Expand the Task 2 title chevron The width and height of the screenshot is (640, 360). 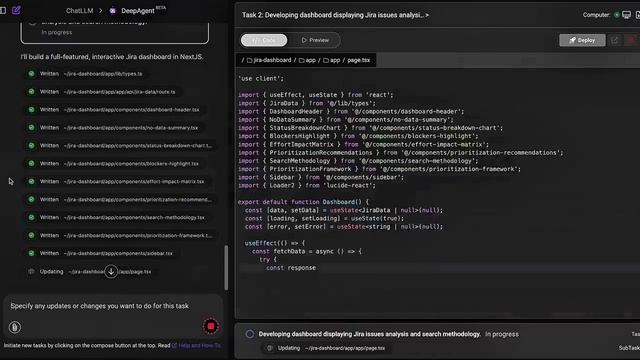[427, 15]
